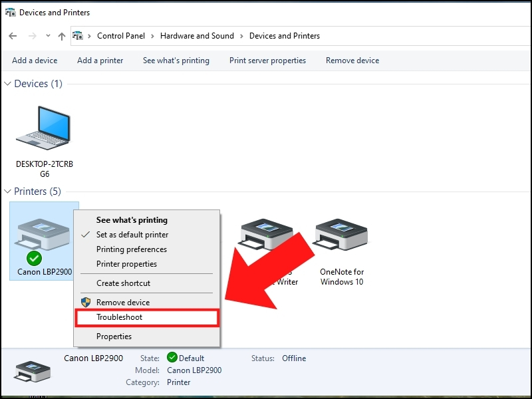This screenshot has width=532, height=399.
Task: Click Canon LBP2900 name in details pane
Action: (93, 358)
